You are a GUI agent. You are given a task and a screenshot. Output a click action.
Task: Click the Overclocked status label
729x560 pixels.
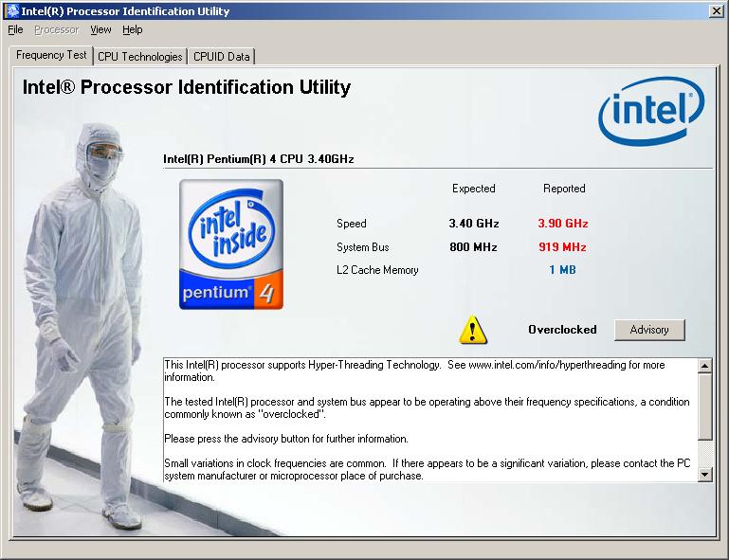click(x=562, y=330)
